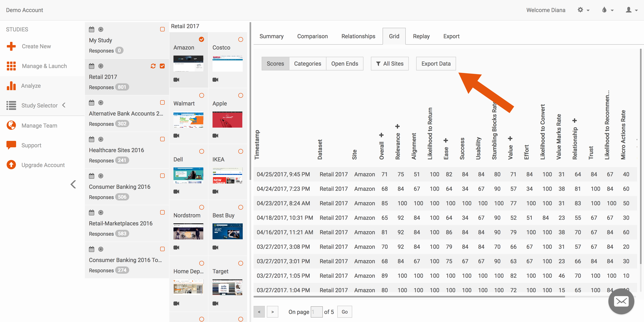Click the plus icon above Overall column

(381, 135)
